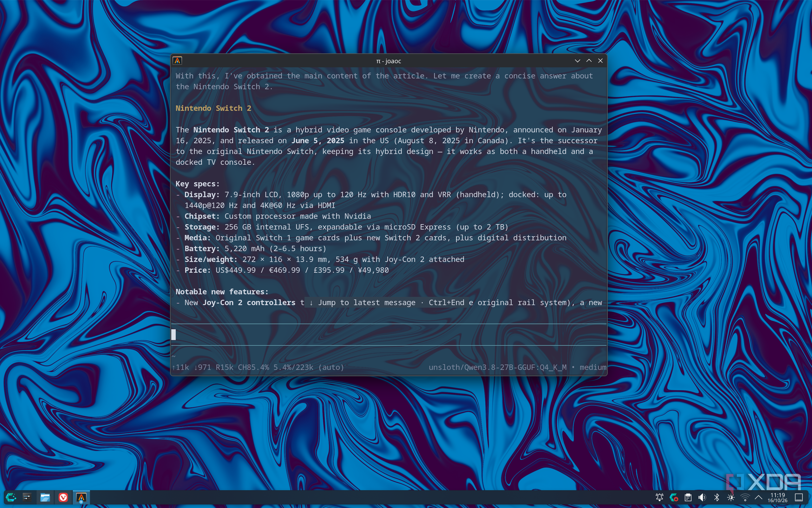Open System Settings from the taskbar
The width and height of the screenshot is (812, 508).
click(x=27, y=497)
